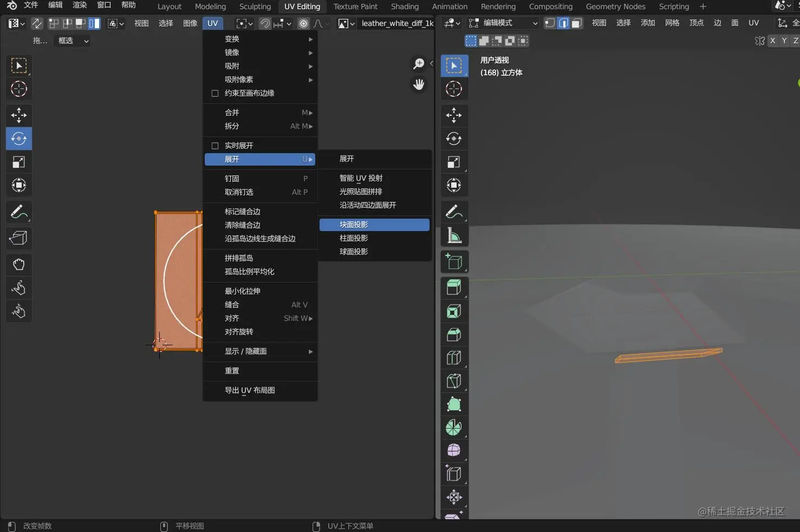Click 导出 UV 布局图 menu entry
Image resolution: width=800 pixels, height=532 pixels.
261,390
